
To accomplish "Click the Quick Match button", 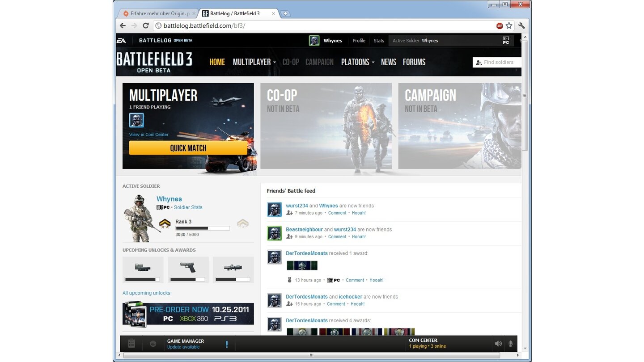I will (188, 148).
